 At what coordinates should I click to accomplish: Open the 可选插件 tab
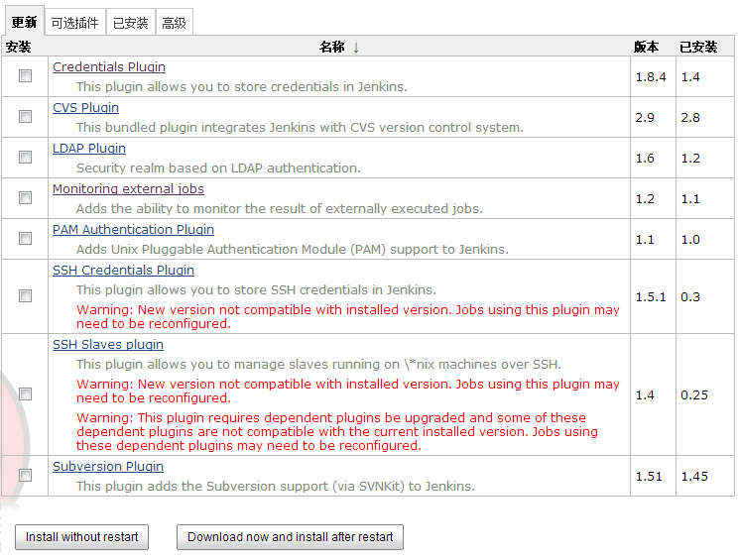(74, 23)
